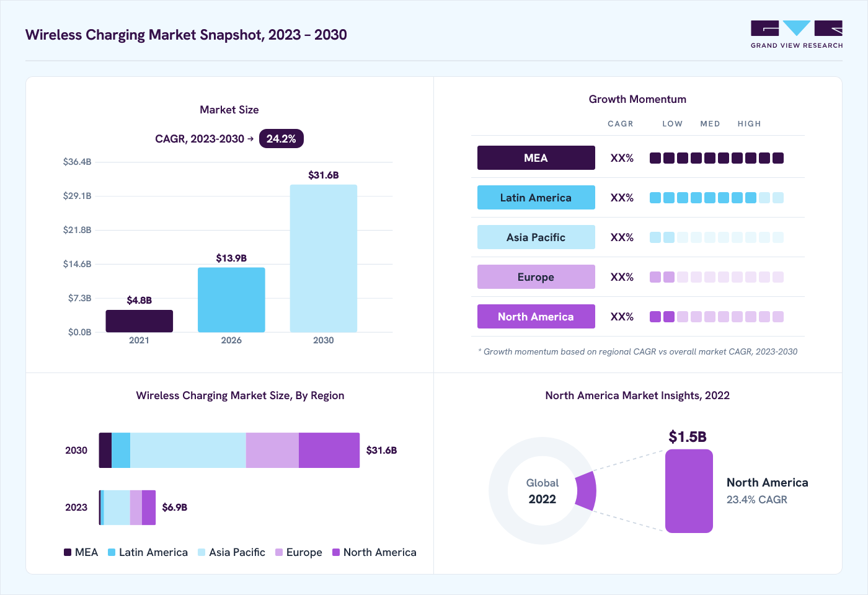Click the North America legend color swatch
This screenshot has height=595, width=868.
(x=336, y=552)
